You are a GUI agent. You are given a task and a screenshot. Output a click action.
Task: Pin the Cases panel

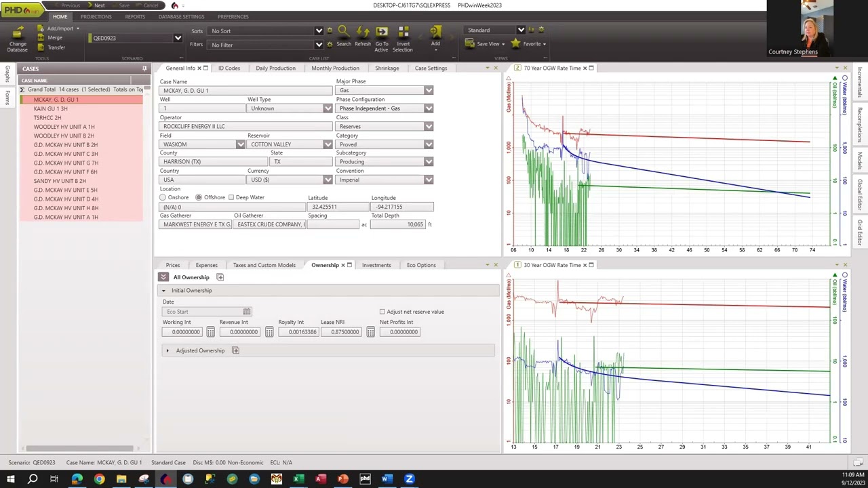(144, 68)
